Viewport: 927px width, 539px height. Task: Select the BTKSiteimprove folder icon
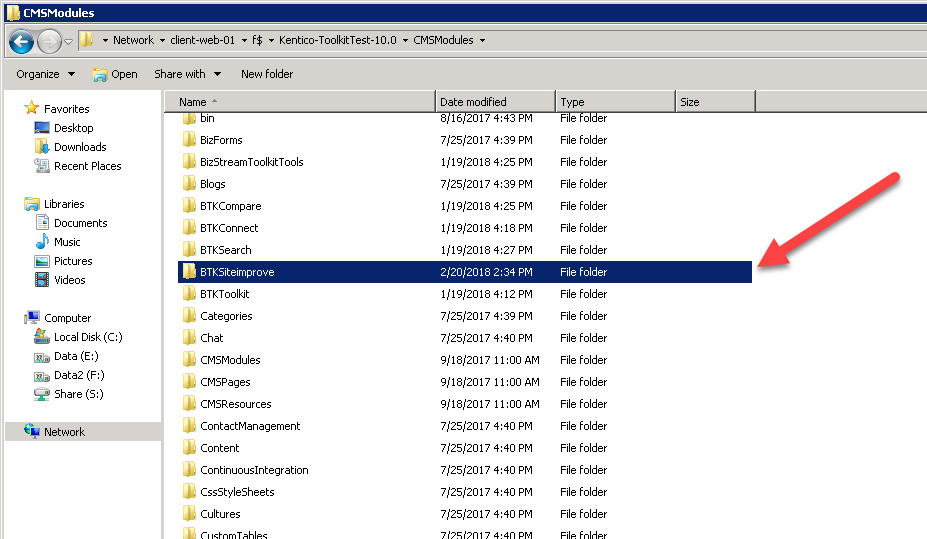189,271
